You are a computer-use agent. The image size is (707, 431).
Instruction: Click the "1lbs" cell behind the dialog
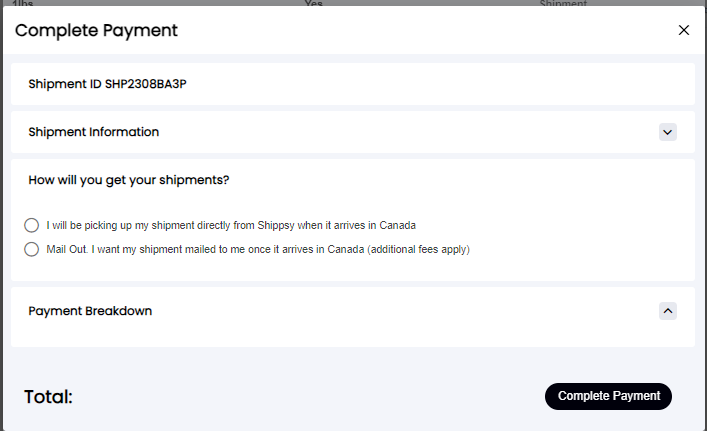pyautogui.click(x=20, y=3)
